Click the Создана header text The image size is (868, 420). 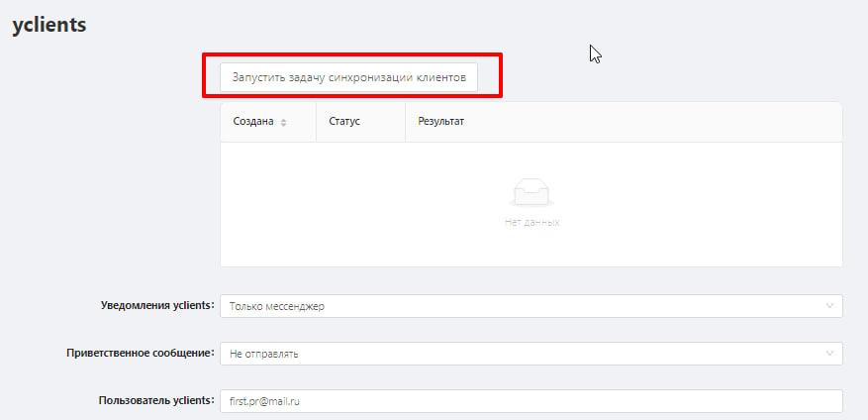253,122
